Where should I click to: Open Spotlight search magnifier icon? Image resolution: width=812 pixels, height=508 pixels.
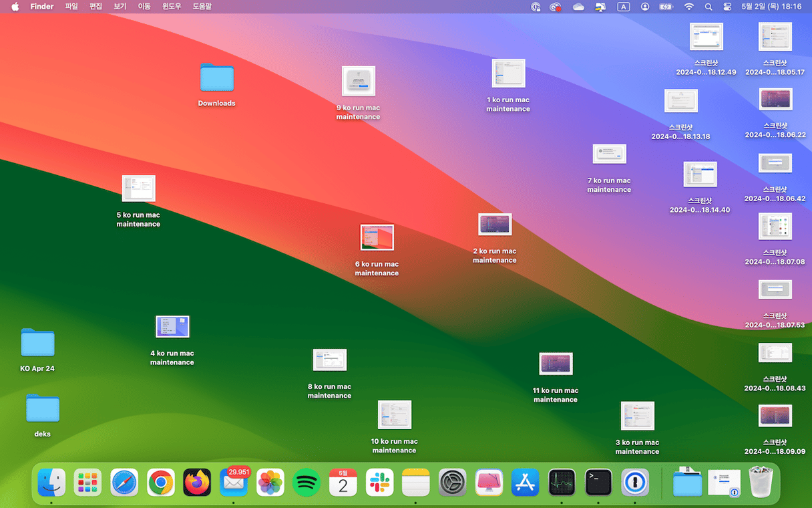pos(708,7)
